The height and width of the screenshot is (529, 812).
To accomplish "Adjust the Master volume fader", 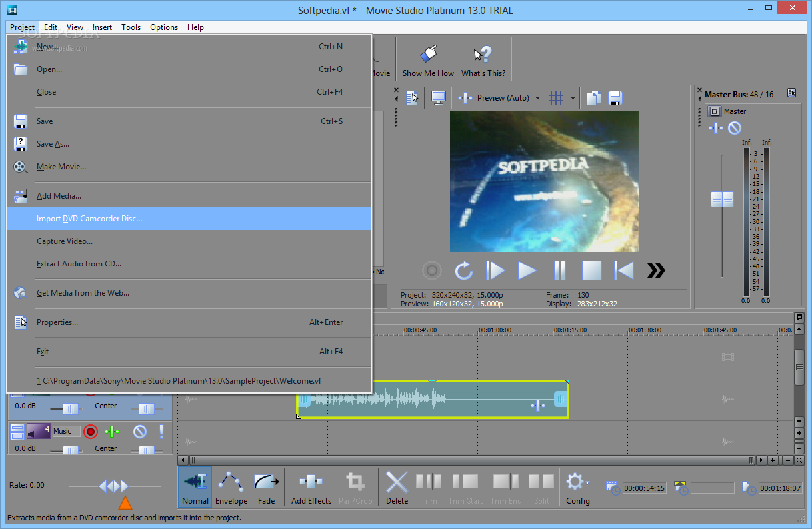I will click(722, 199).
